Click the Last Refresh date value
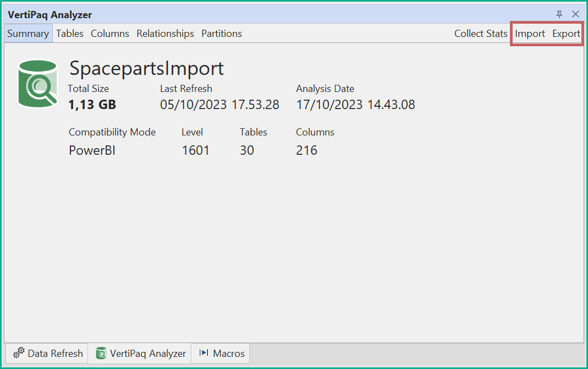The height and width of the screenshot is (369, 588). pyautogui.click(x=219, y=105)
